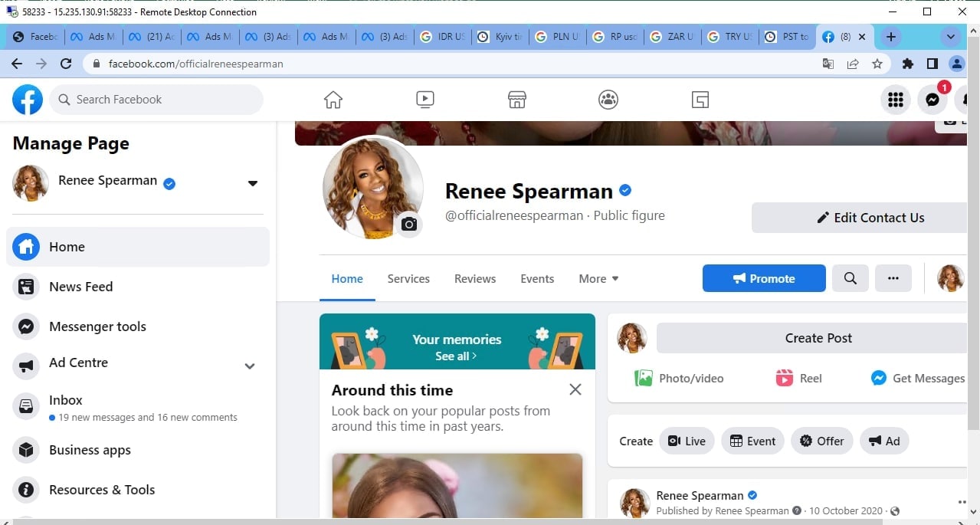This screenshot has height=525, width=980.
Task: Switch to the Reviews page tab
Action: tap(475, 279)
